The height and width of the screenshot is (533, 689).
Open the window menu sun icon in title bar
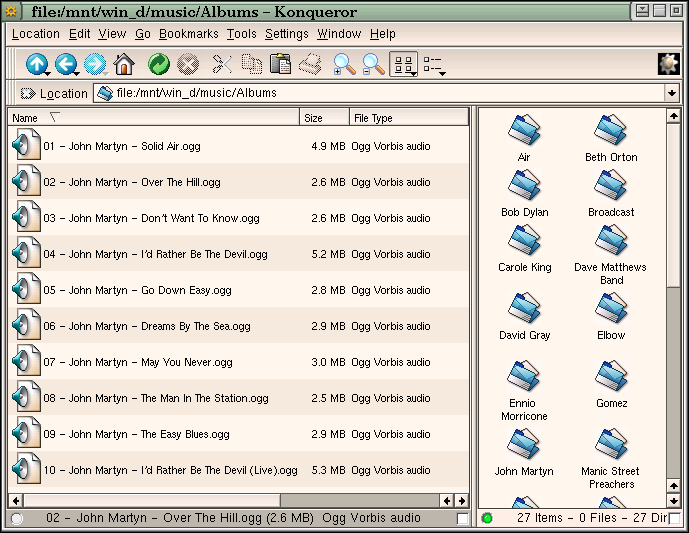tap(11, 11)
